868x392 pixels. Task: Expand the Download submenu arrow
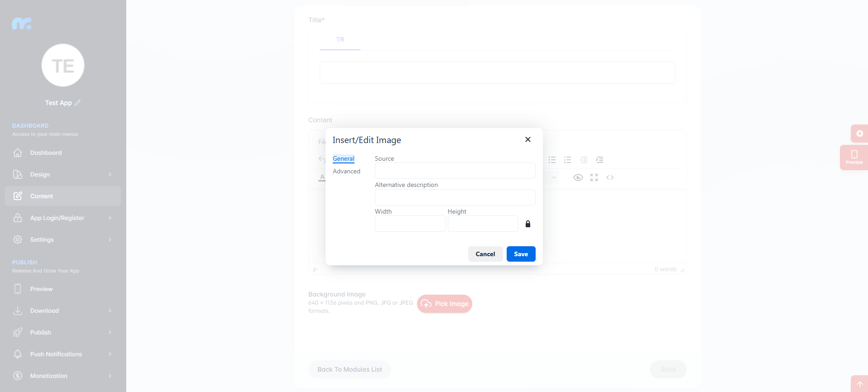click(110, 311)
